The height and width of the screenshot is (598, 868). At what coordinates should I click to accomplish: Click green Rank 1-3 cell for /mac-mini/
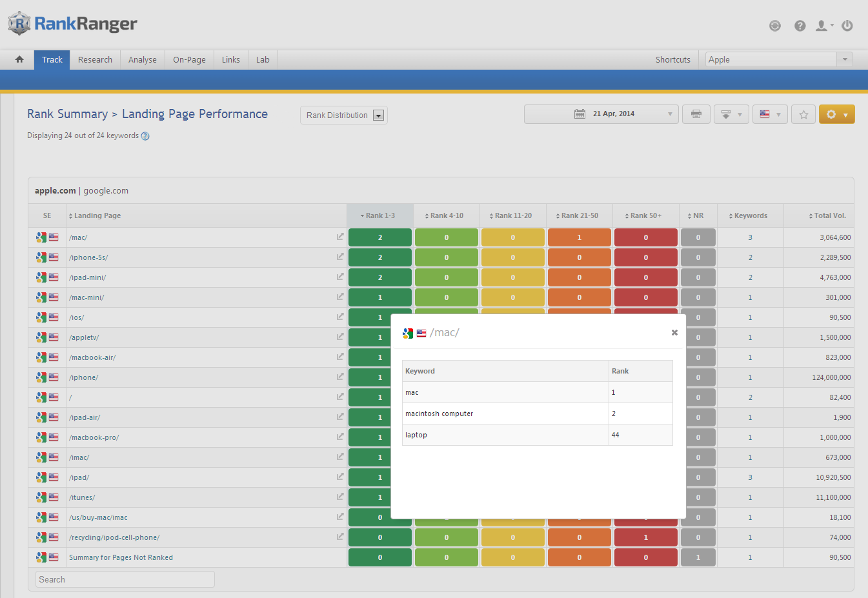[x=379, y=297]
